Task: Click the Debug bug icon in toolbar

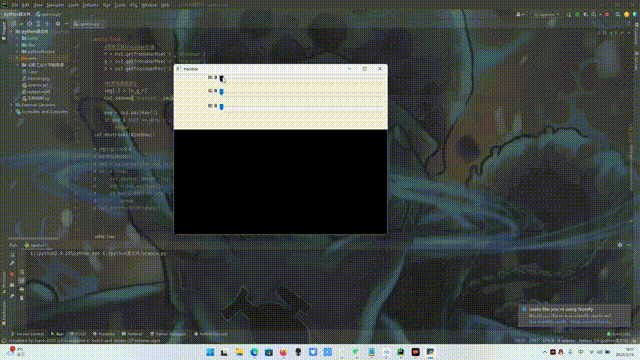Action: coord(577,15)
